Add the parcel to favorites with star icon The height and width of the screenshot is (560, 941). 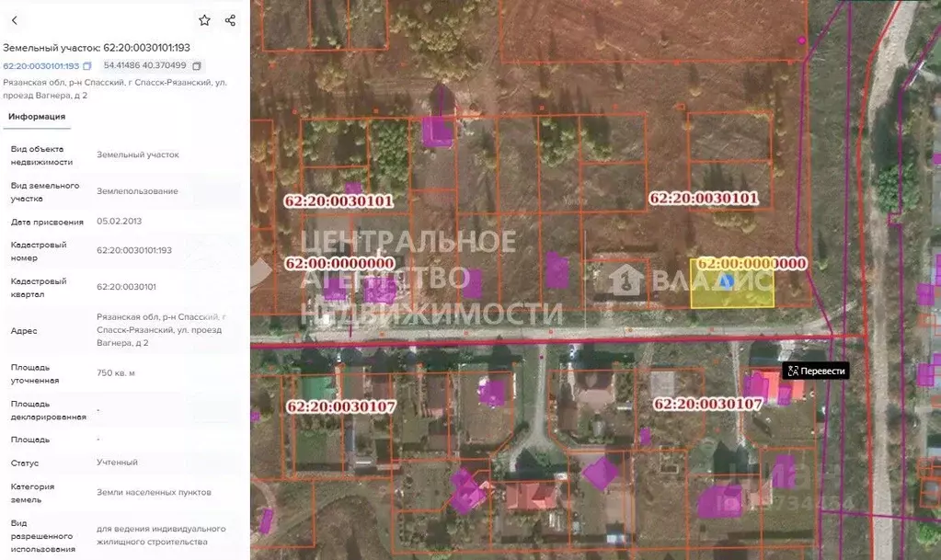pos(204,20)
